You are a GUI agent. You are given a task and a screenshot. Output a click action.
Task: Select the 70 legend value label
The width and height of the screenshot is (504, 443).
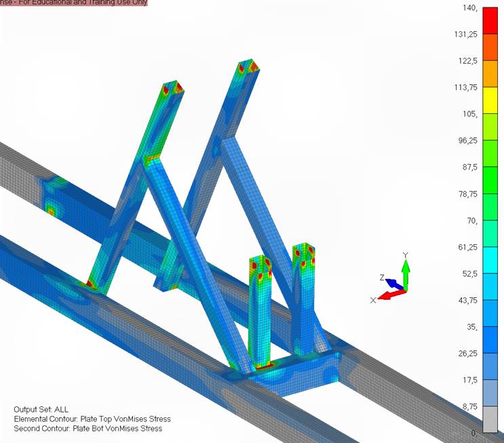pos(471,220)
